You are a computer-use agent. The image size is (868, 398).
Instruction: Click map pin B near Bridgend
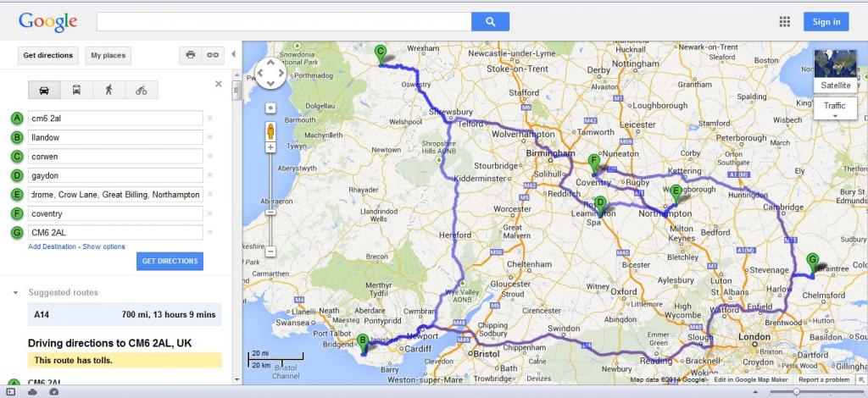(x=363, y=345)
